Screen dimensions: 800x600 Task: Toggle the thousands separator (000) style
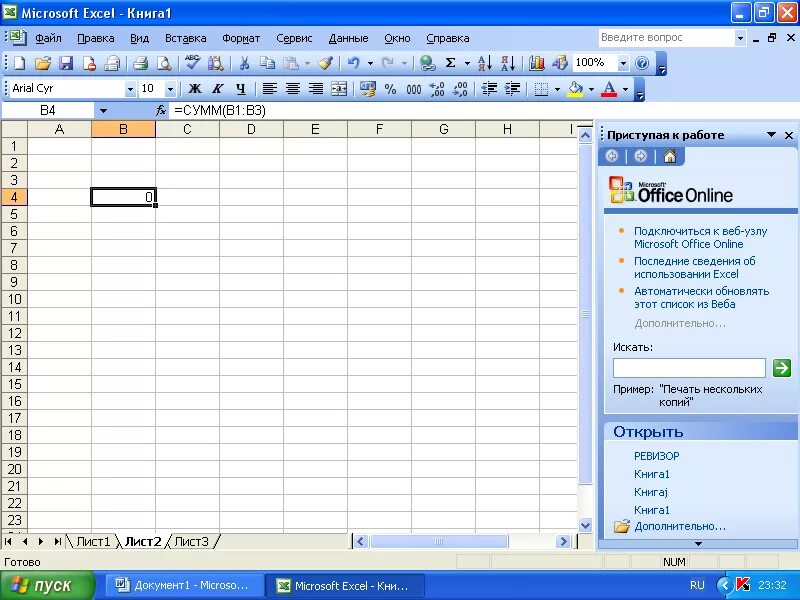(x=414, y=89)
